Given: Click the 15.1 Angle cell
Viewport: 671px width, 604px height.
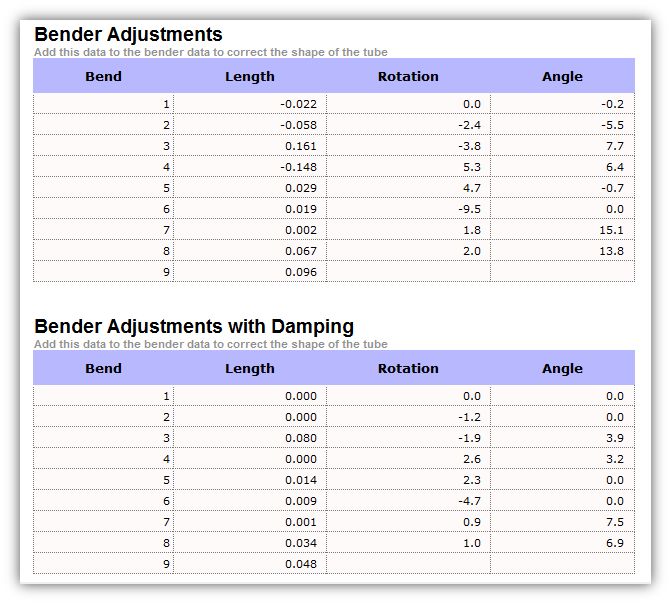Looking at the screenshot, I should 611,230.
